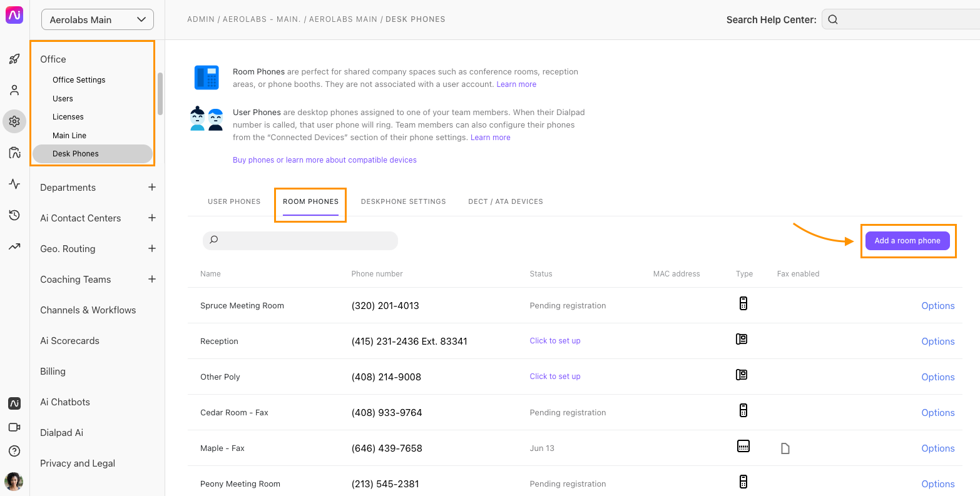Open Options for Other Poly
The height and width of the screenshot is (496, 980).
pyautogui.click(x=937, y=377)
